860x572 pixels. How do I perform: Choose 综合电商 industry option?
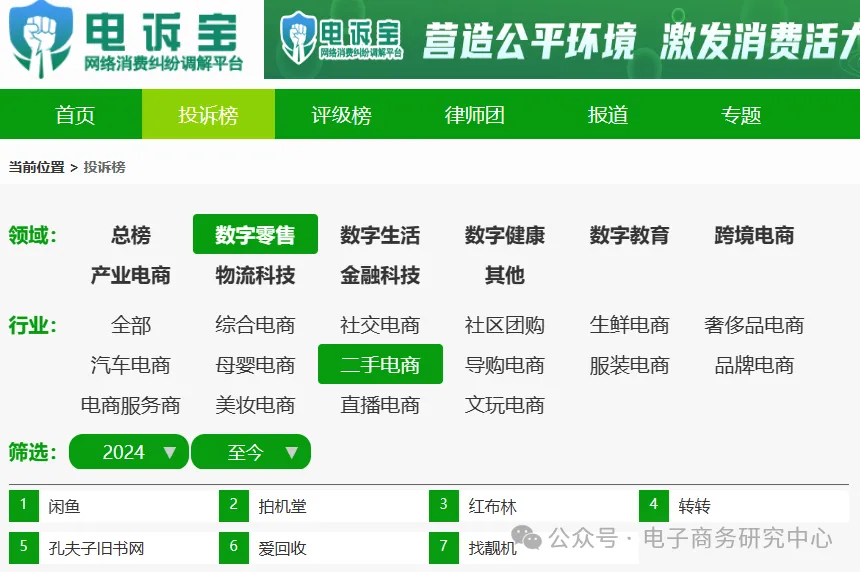(x=255, y=325)
